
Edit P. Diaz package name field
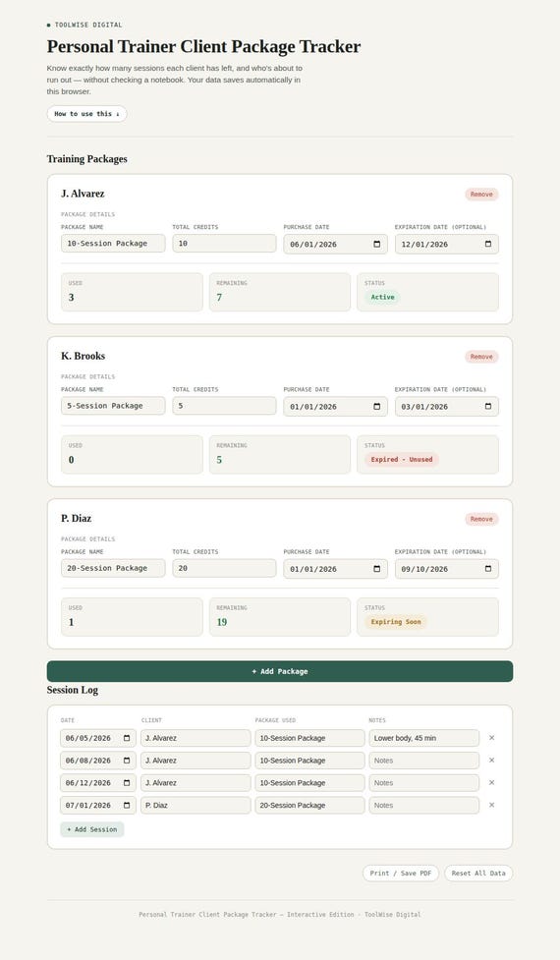(113, 568)
